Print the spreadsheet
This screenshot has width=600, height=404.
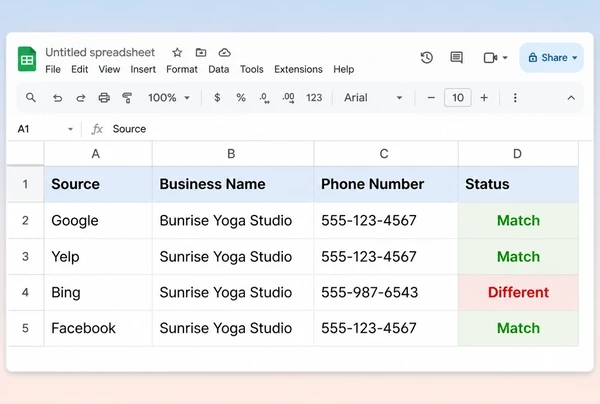pos(104,98)
